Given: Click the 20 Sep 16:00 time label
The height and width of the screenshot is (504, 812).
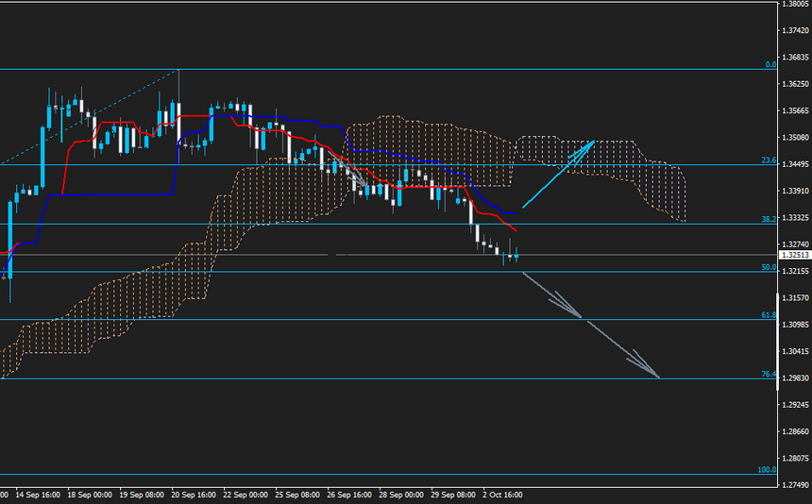Looking at the screenshot, I should 194,496.
